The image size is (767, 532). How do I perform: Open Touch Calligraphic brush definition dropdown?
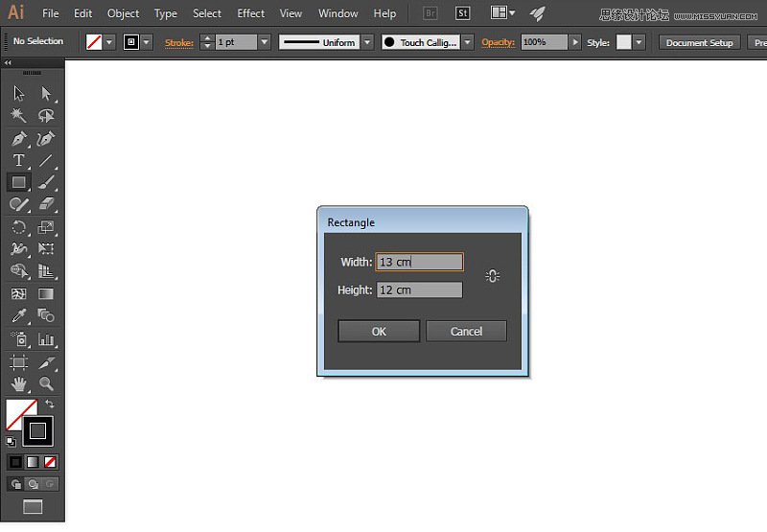click(468, 42)
